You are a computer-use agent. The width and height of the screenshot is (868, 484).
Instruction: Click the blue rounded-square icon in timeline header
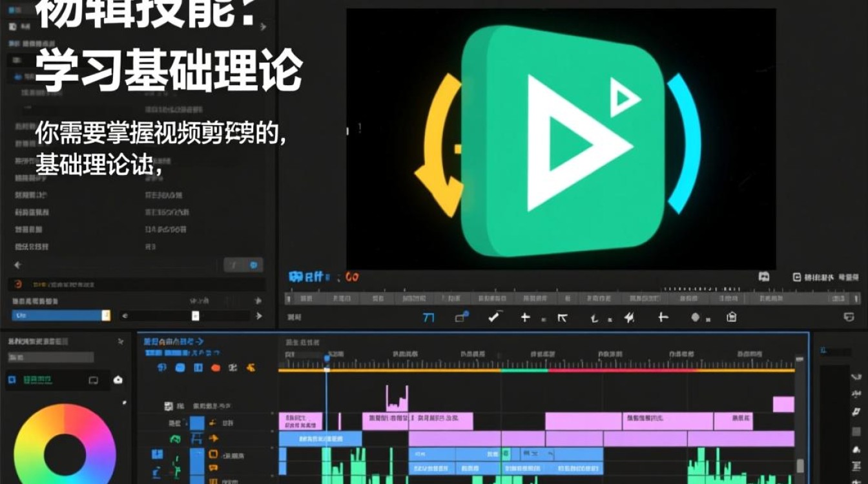click(x=180, y=367)
